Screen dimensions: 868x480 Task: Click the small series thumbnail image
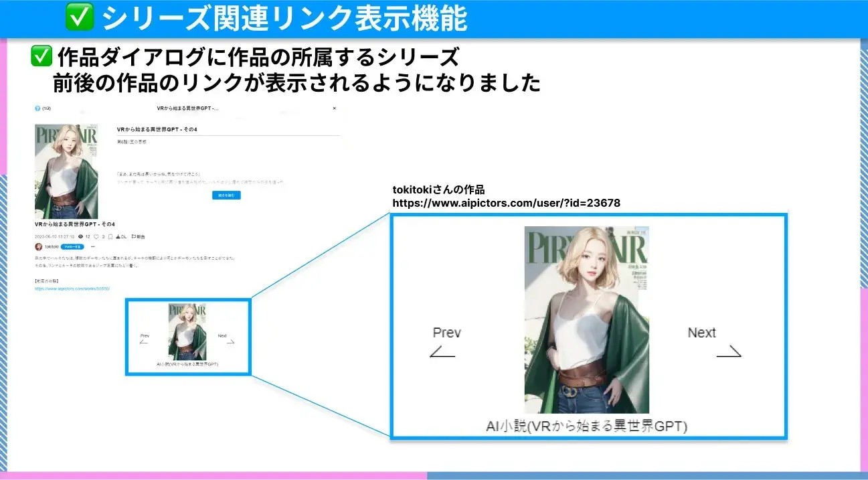(187, 332)
